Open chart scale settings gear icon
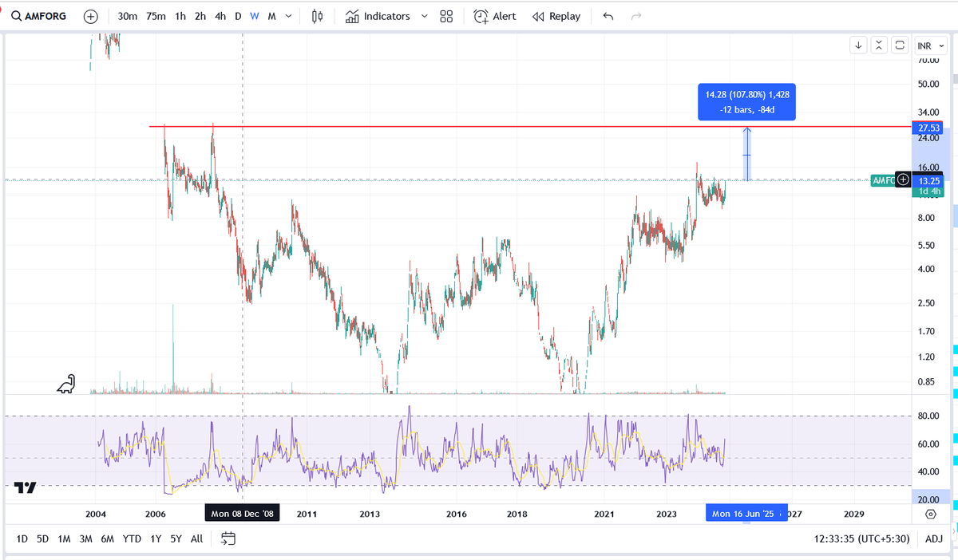 coord(930,515)
